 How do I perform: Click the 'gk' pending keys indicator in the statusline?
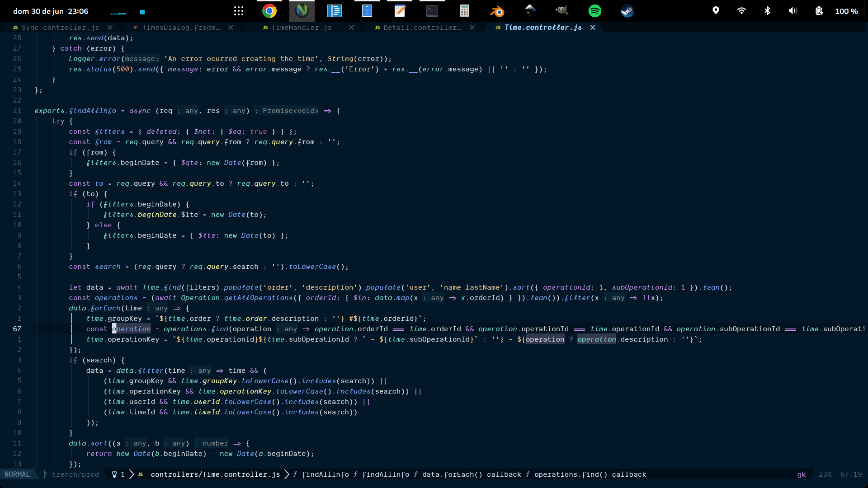[x=801, y=474]
